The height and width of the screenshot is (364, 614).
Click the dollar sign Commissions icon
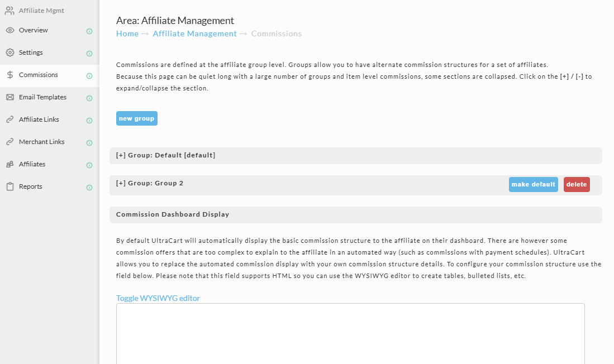click(10, 75)
